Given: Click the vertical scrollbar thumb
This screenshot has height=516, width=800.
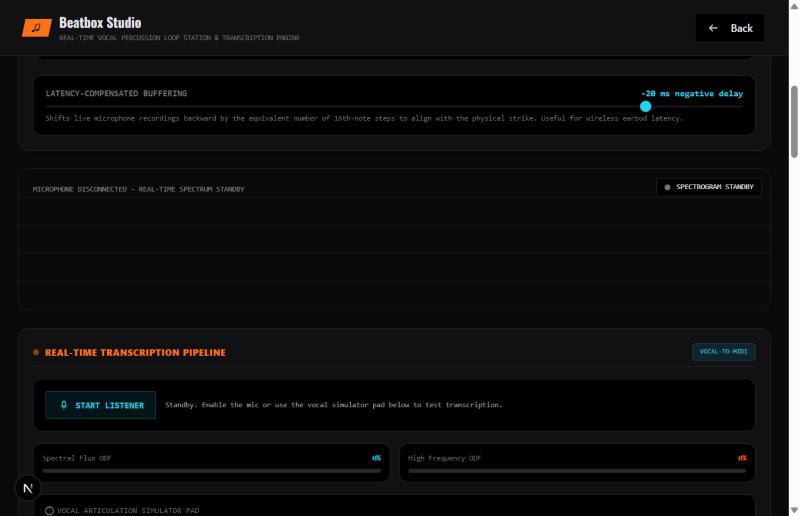Looking at the screenshot, I should [x=794, y=121].
